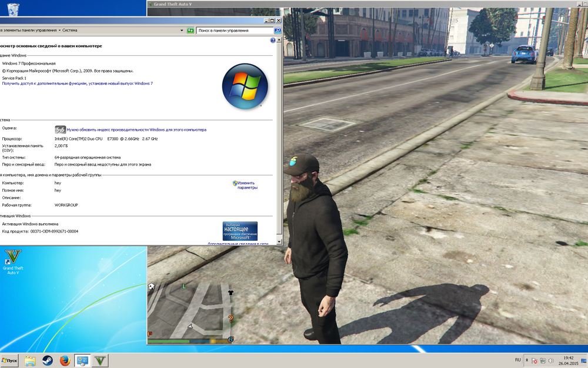This screenshot has height=368, width=588.
Task: Click the player arrow on the minimap
Action: [191, 326]
